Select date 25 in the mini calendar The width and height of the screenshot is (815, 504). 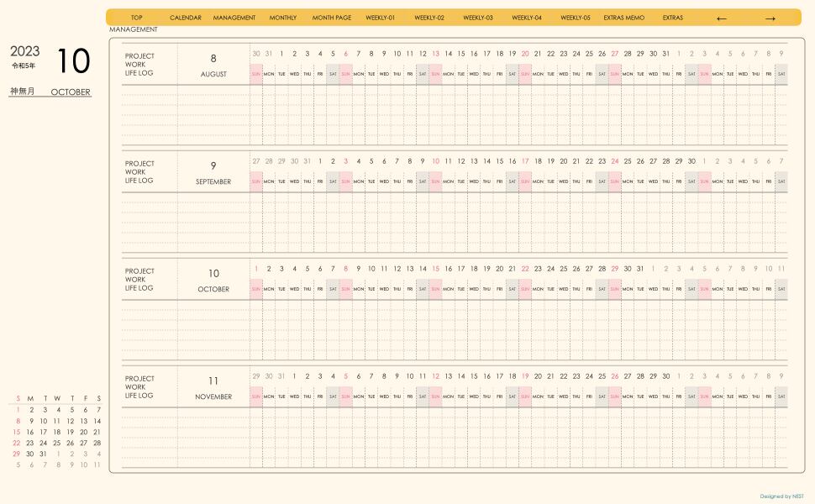56,443
